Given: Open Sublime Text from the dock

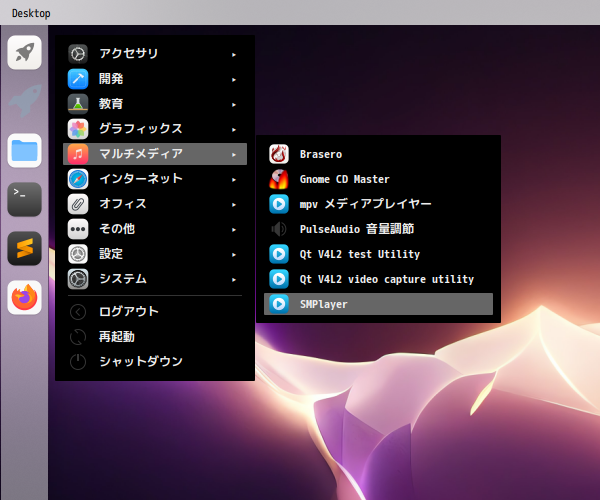Looking at the screenshot, I should pyautogui.click(x=24, y=248).
